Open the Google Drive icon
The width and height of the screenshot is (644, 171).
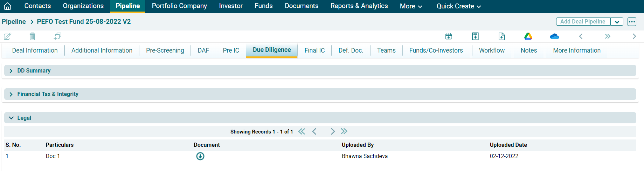click(528, 36)
